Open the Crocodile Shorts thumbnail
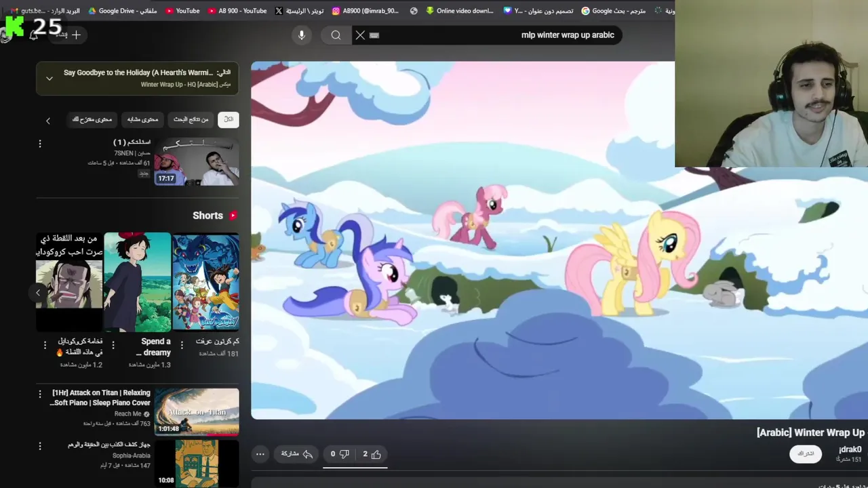 [x=69, y=282]
